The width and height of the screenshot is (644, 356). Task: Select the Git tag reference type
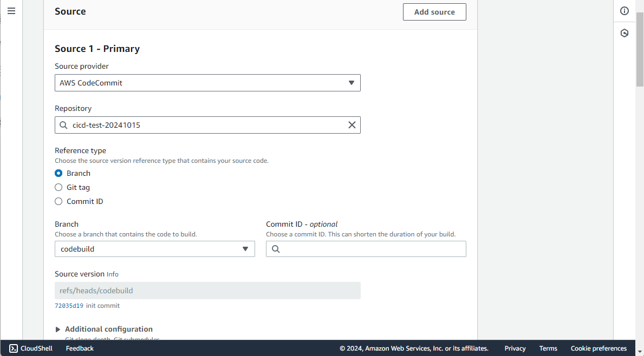click(x=58, y=187)
